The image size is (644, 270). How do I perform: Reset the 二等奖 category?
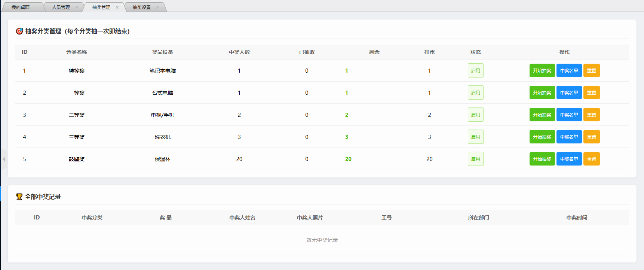pyautogui.click(x=591, y=115)
